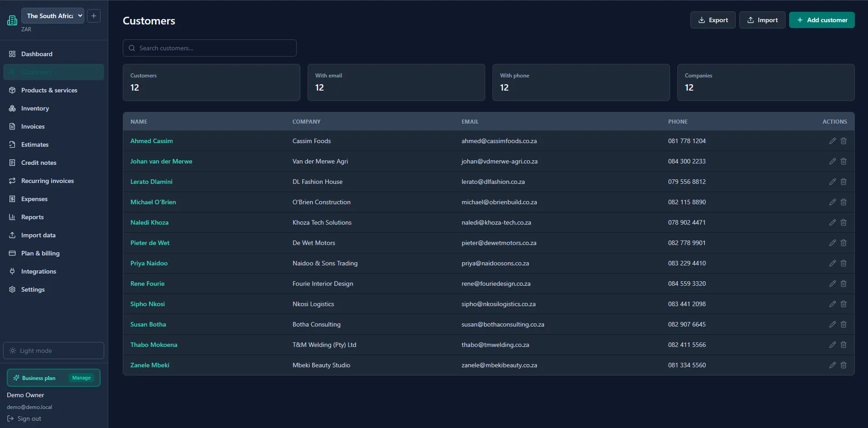This screenshot has height=428, width=868.
Task: Edit the Susan Botha customer
Action: pos(833,324)
